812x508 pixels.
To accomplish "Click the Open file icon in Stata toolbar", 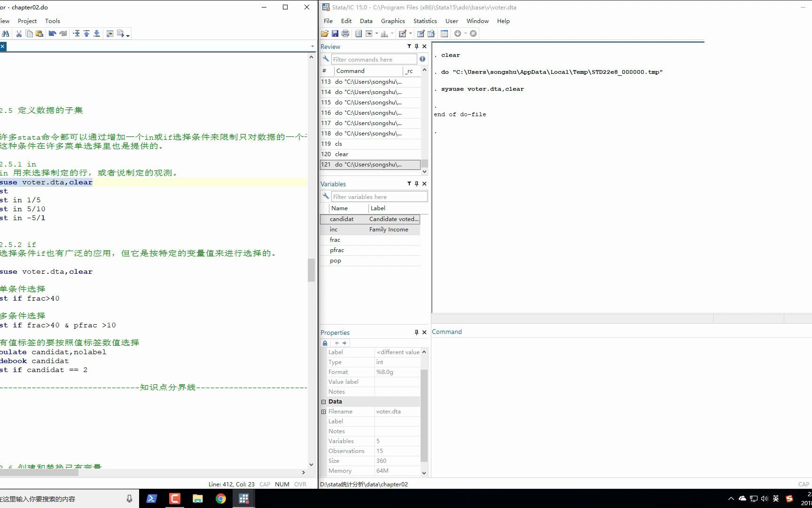I will [x=325, y=33].
